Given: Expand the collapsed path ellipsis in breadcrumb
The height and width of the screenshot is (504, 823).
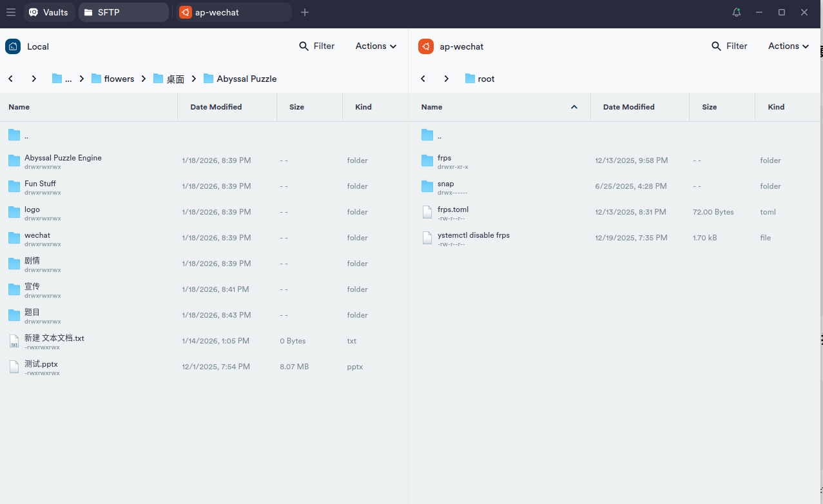Looking at the screenshot, I should [68, 79].
